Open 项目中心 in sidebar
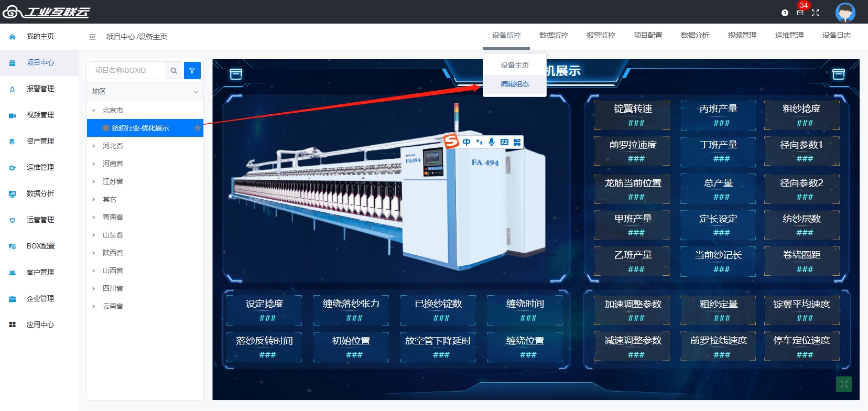The width and height of the screenshot is (868, 411). tap(39, 63)
